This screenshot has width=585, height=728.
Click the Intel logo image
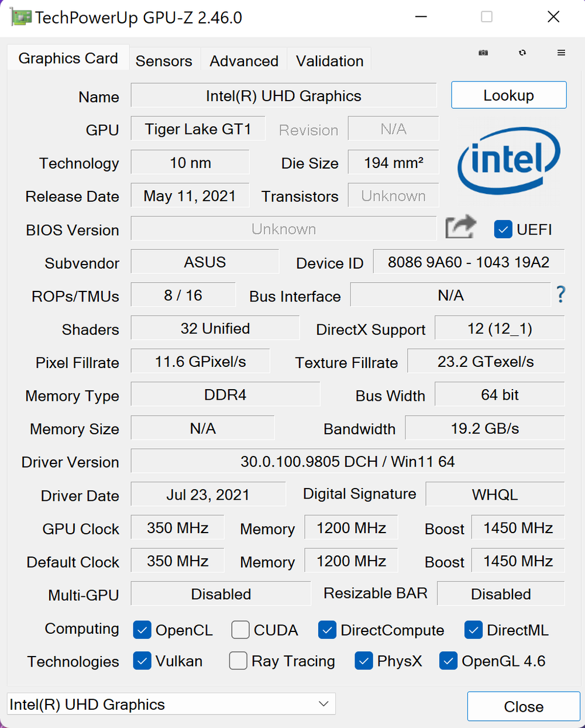509,160
